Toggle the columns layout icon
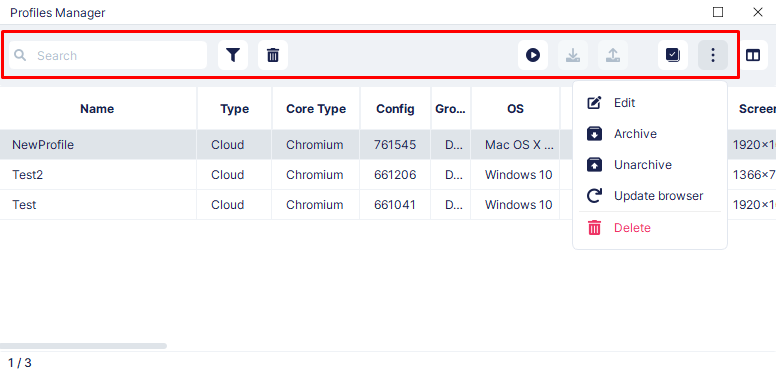 point(753,55)
